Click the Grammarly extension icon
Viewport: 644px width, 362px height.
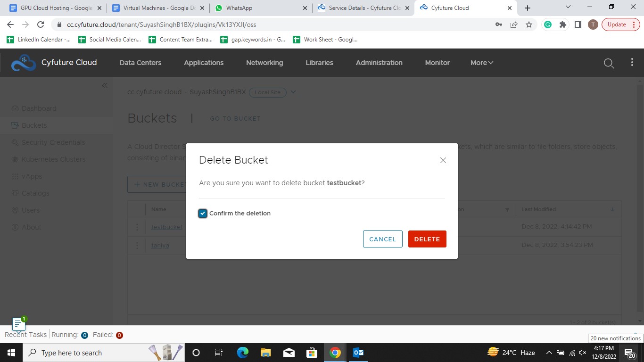(x=547, y=25)
